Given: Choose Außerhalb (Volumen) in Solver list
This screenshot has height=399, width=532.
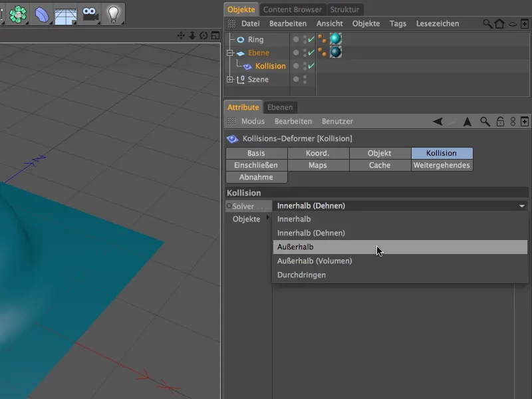Looking at the screenshot, I should click(x=400, y=261).
